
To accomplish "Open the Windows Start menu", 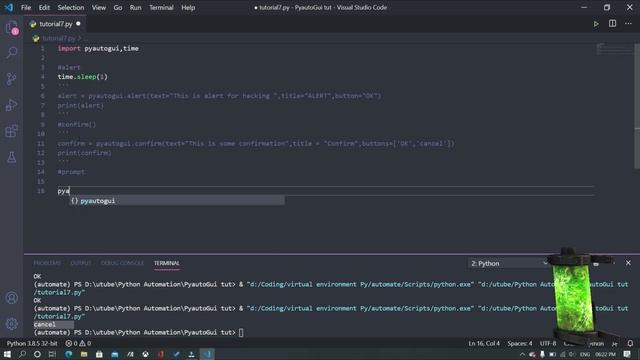I will click(7, 354).
